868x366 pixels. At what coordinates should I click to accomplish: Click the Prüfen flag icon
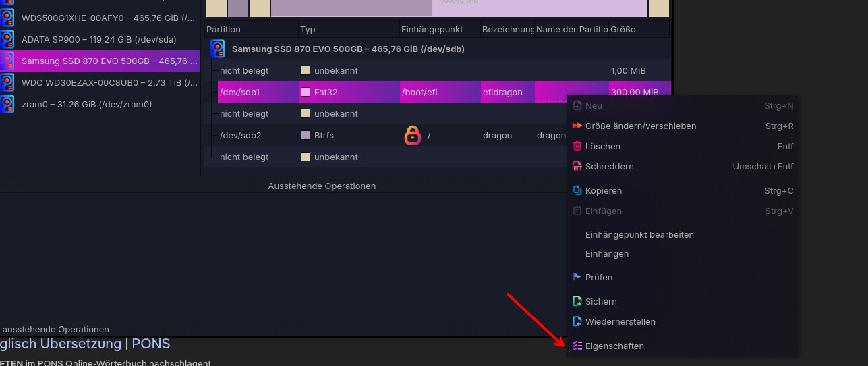point(577,277)
